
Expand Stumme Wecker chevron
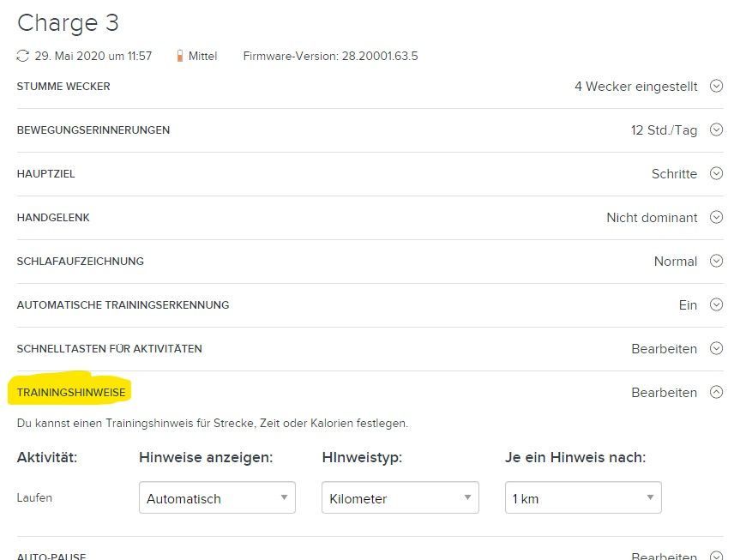coord(716,86)
